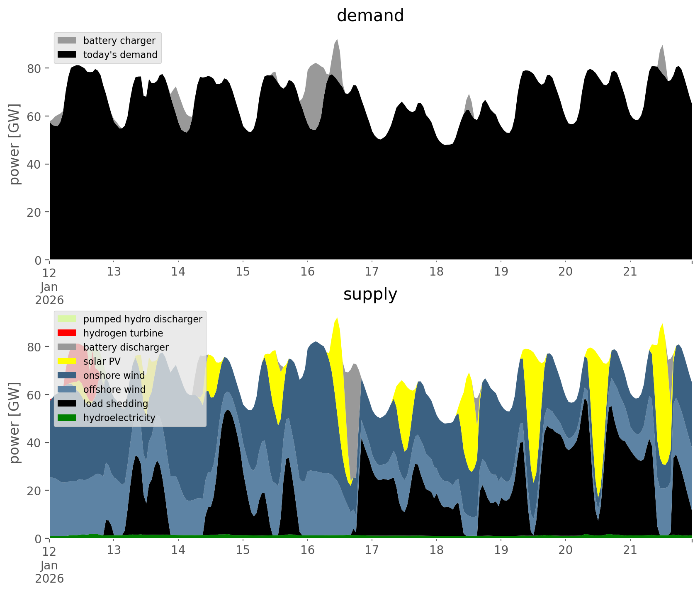Click the green hydroelectricity legend swatch
The image size is (700, 593).
click(67, 418)
